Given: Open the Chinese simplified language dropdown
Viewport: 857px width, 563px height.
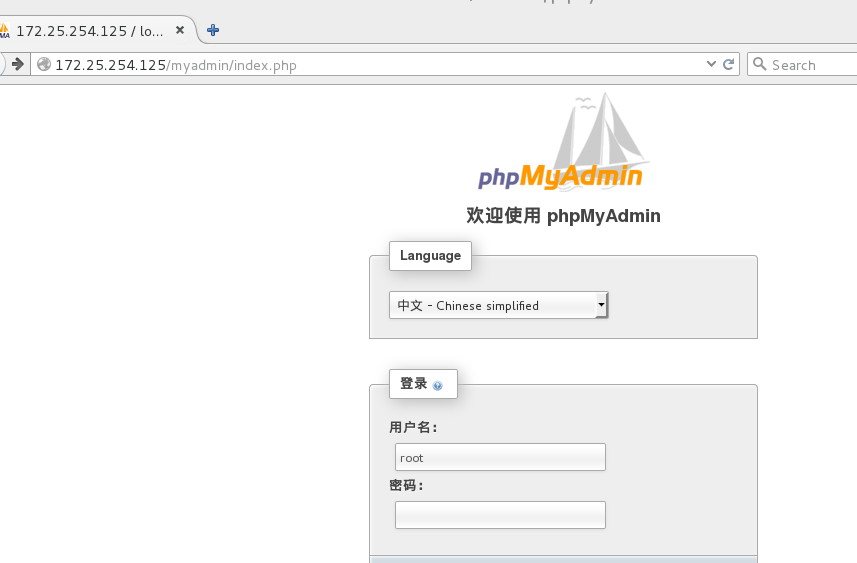Looking at the screenshot, I should pyautogui.click(x=498, y=305).
